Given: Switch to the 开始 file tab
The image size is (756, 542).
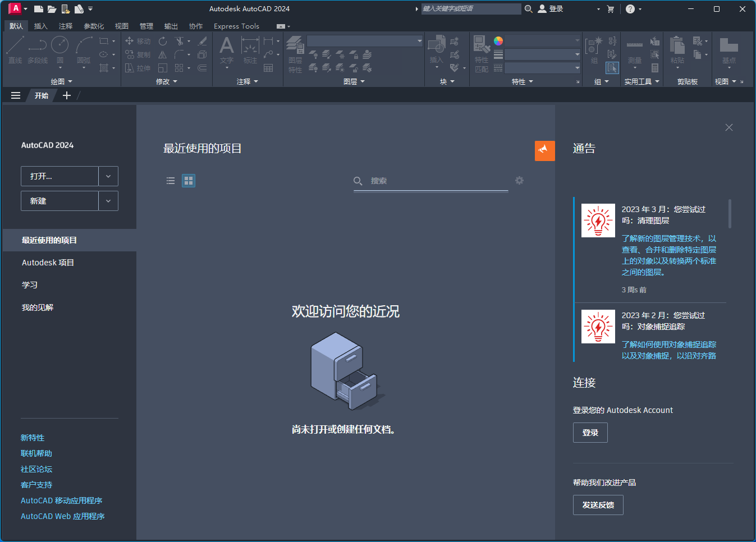Looking at the screenshot, I should click(x=42, y=95).
